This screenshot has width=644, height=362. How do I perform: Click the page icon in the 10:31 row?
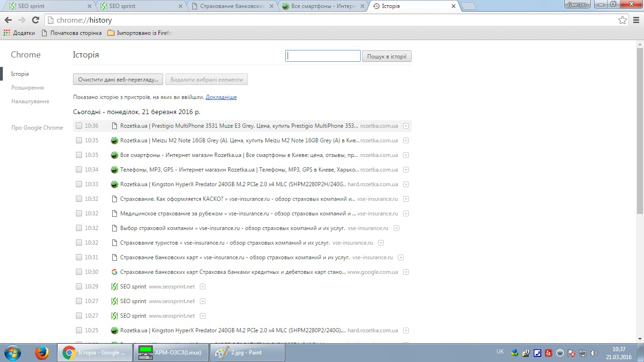114,257
